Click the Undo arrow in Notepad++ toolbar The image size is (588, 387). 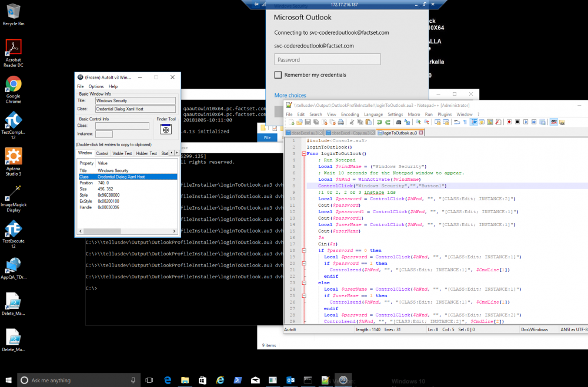point(379,122)
